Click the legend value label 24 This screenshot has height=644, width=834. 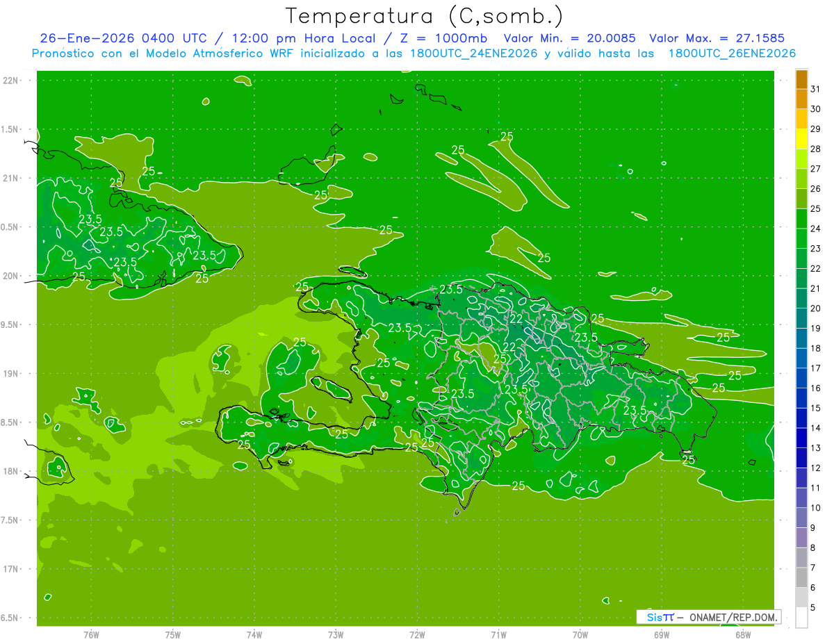click(815, 228)
